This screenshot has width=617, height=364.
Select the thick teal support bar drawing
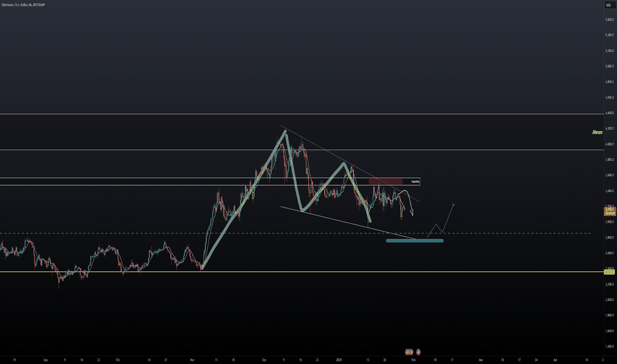(414, 240)
